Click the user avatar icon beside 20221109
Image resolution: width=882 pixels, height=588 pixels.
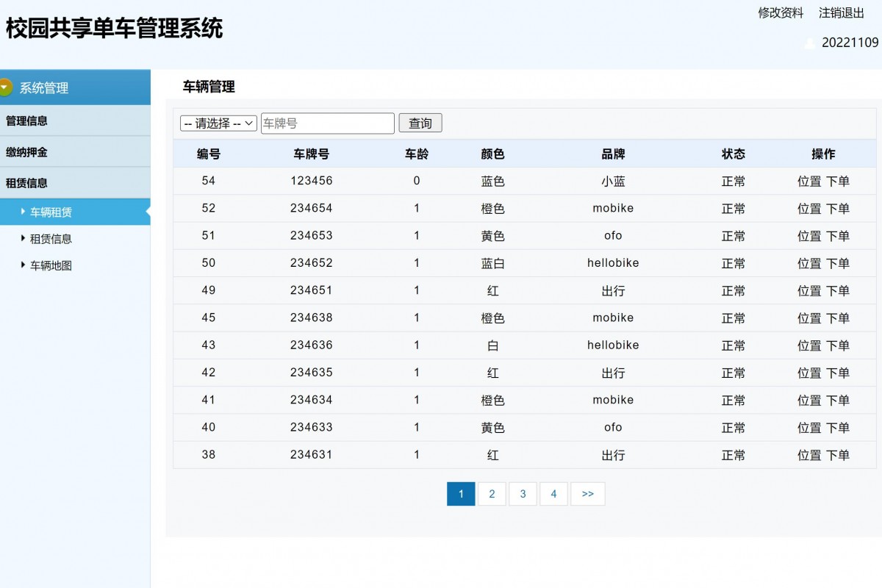click(809, 43)
